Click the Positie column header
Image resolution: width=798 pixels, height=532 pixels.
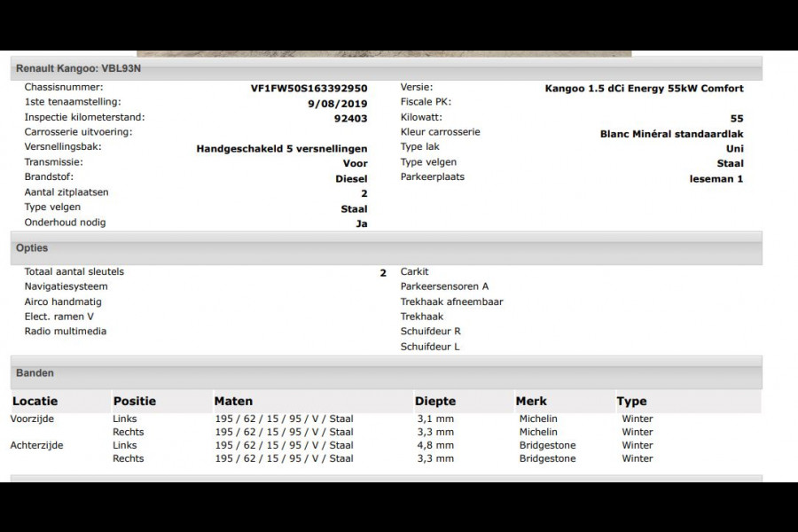[134, 402]
